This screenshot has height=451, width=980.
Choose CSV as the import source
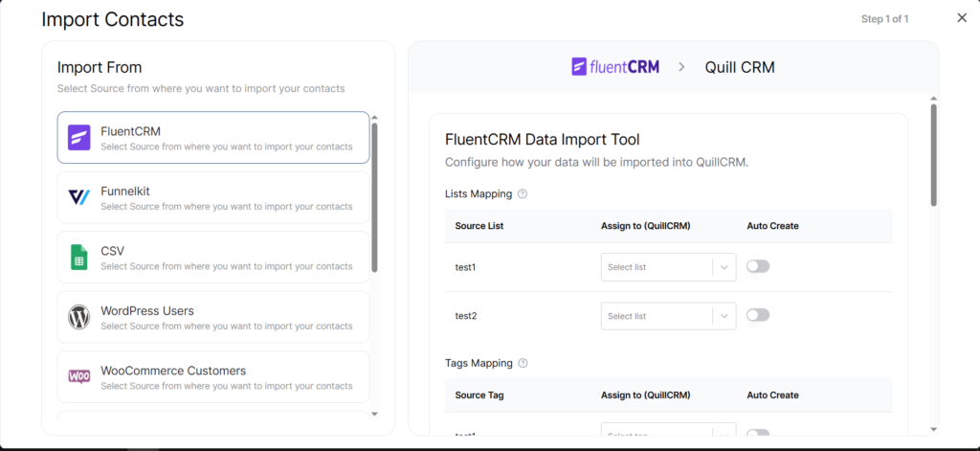point(213,258)
